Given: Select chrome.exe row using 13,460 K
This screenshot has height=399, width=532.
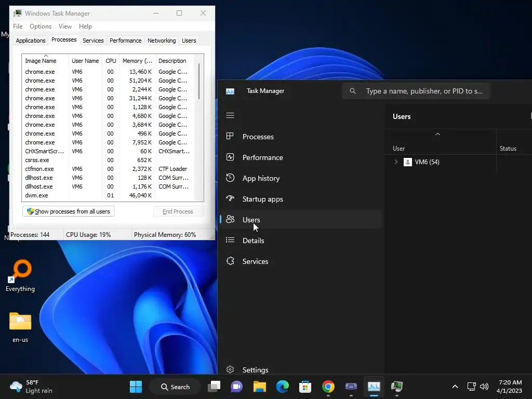Looking at the screenshot, I should click(x=109, y=72).
